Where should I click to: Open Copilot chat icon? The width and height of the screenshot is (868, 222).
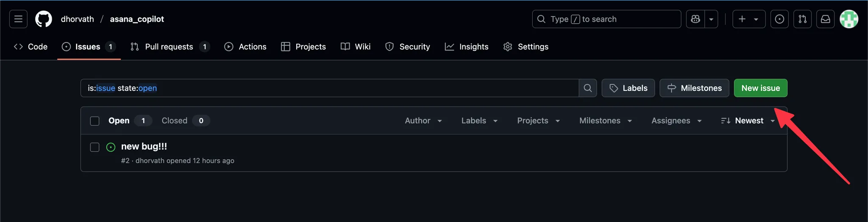pyautogui.click(x=696, y=19)
